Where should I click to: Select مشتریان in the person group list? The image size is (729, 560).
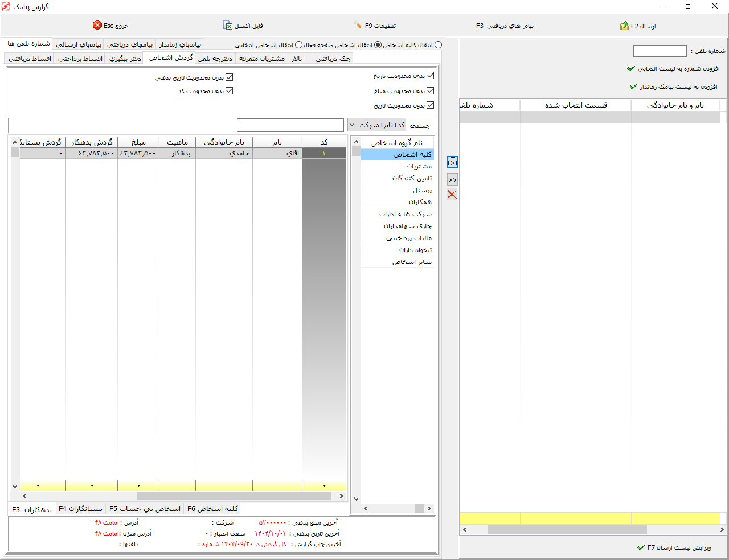[397, 166]
